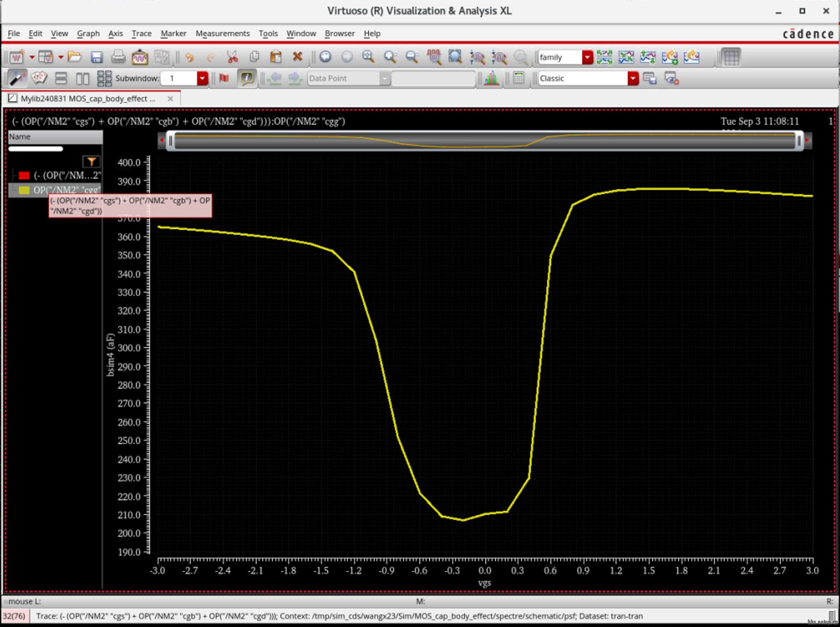Click the save floppy disk icon
This screenshot has width=840, height=627.
point(97,57)
